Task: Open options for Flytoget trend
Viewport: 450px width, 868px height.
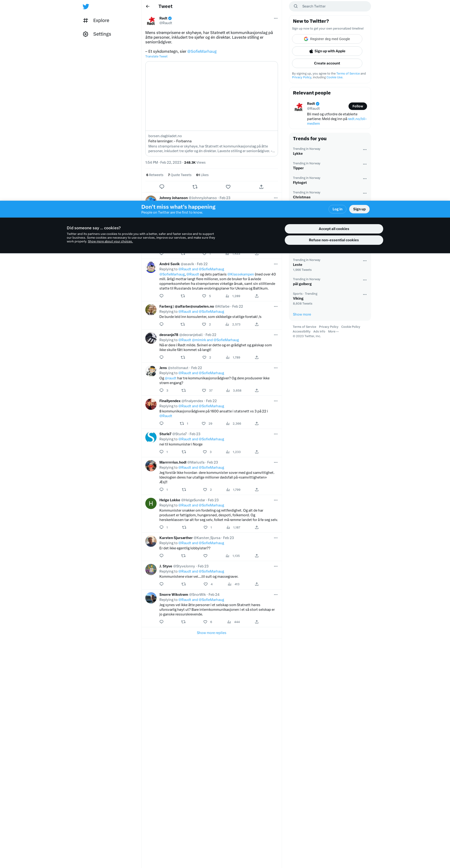Action: (x=364, y=179)
